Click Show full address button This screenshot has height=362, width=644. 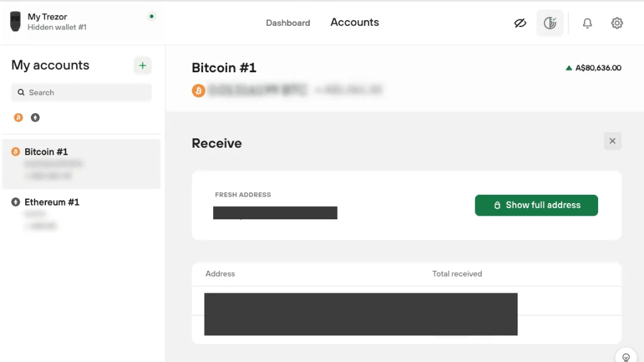[x=536, y=206]
